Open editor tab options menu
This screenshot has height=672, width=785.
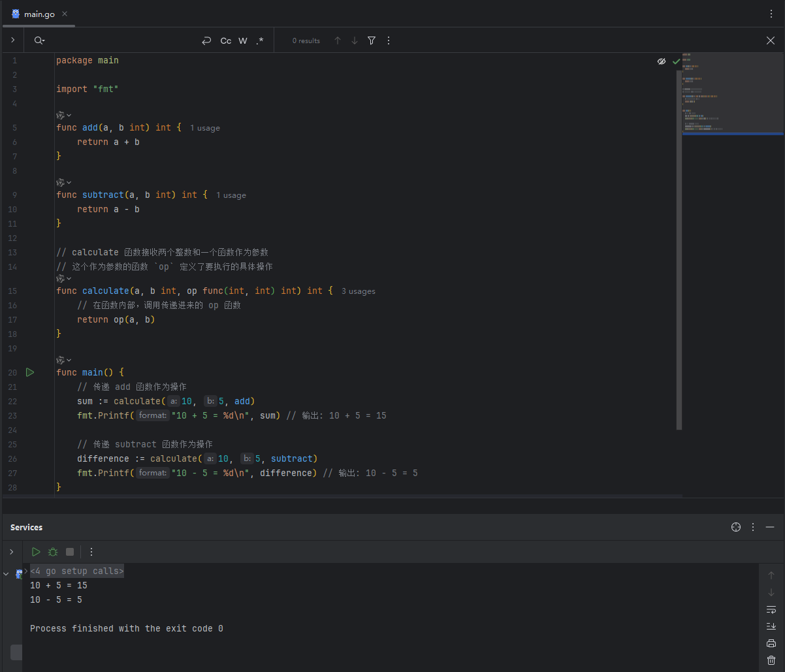coord(771,13)
